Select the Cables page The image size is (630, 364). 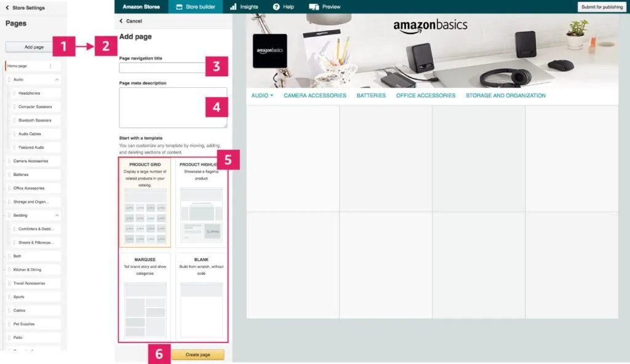point(34,311)
